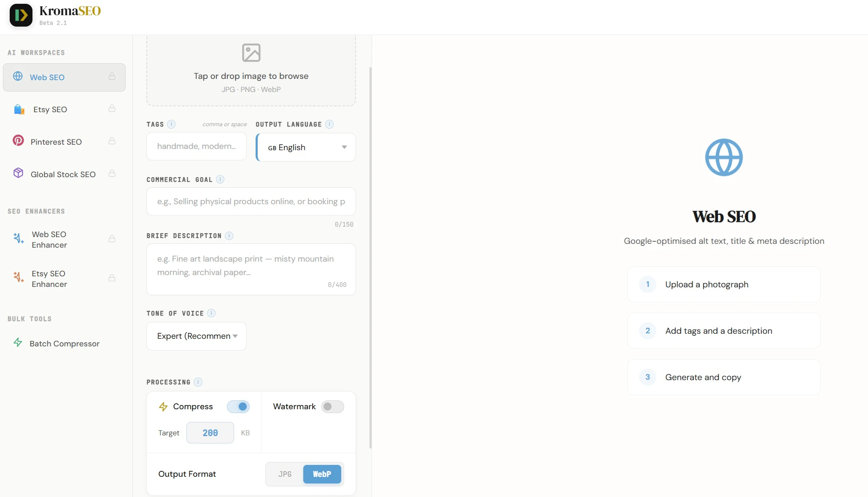Open the Output Language English dropdown
Screen dimensions: 868x497
tap(306, 147)
